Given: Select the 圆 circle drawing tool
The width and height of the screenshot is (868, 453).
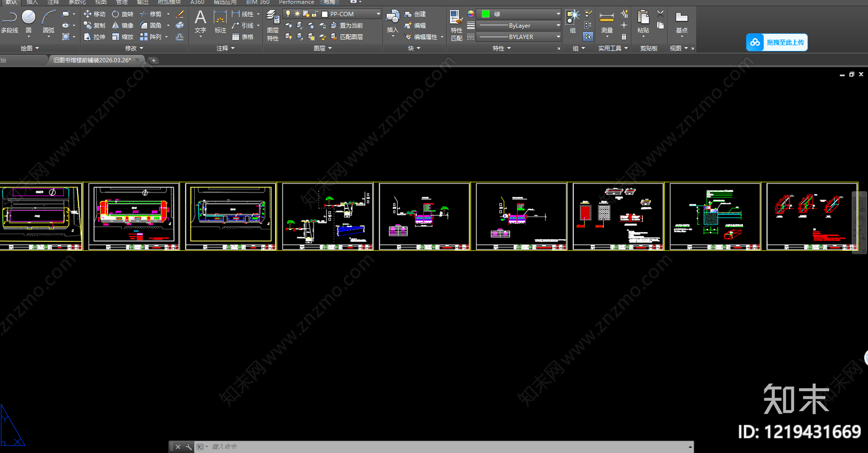Looking at the screenshot, I should 29,22.
